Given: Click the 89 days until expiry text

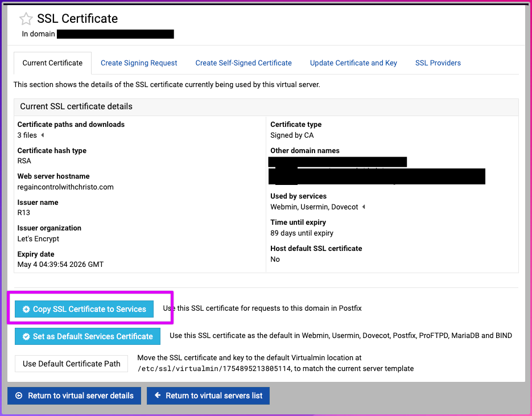Looking at the screenshot, I should (x=302, y=233).
